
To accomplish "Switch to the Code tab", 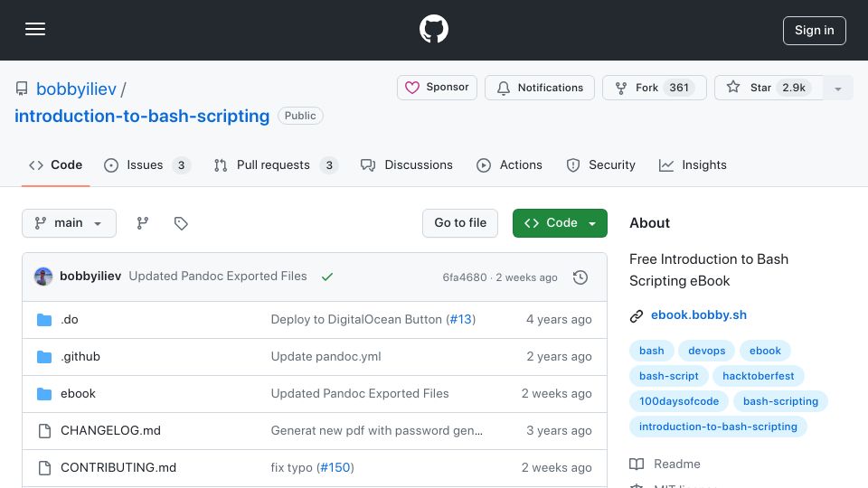I will [x=55, y=164].
